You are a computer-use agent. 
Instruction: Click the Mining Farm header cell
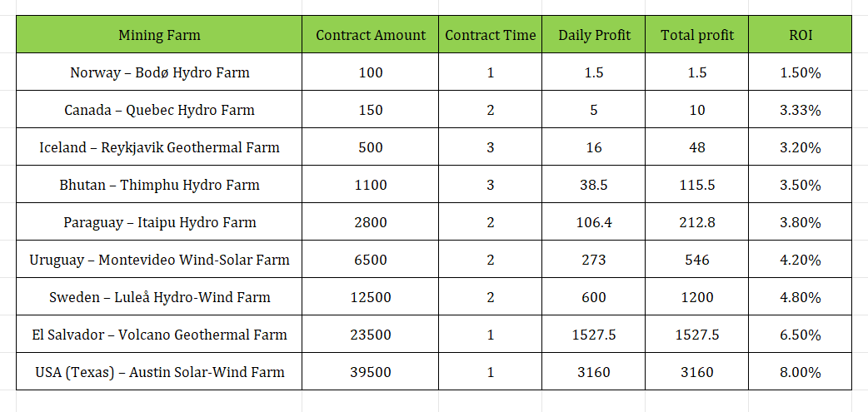point(159,35)
